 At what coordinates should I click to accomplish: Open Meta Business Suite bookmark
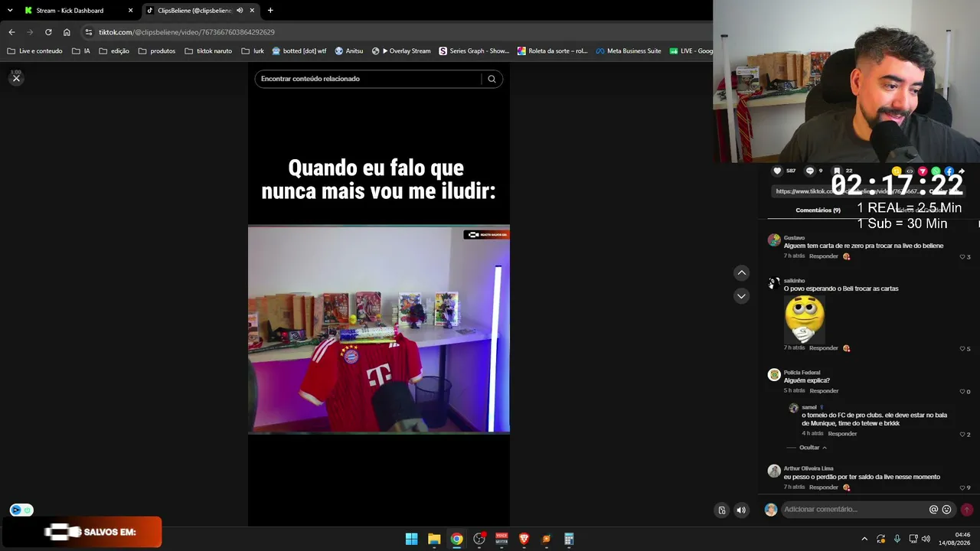tap(629, 51)
